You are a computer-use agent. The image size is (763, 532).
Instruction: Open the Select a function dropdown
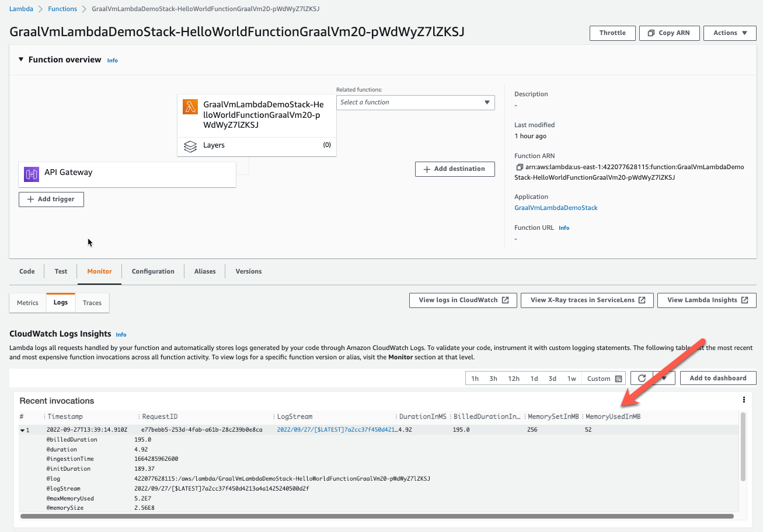tap(416, 102)
